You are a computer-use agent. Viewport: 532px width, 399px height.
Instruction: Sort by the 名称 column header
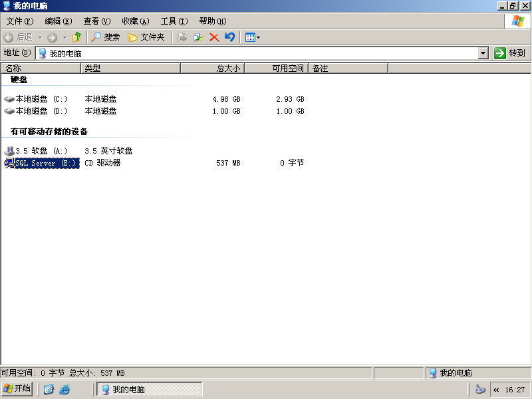pos(41,68)
